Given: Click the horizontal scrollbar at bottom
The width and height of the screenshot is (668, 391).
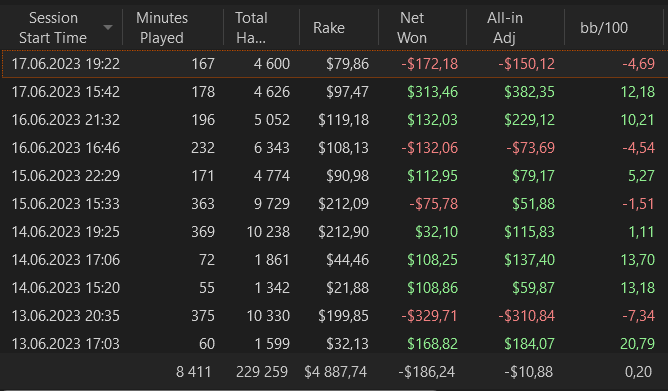Looking at the screenshot, I should coord(217,389).
